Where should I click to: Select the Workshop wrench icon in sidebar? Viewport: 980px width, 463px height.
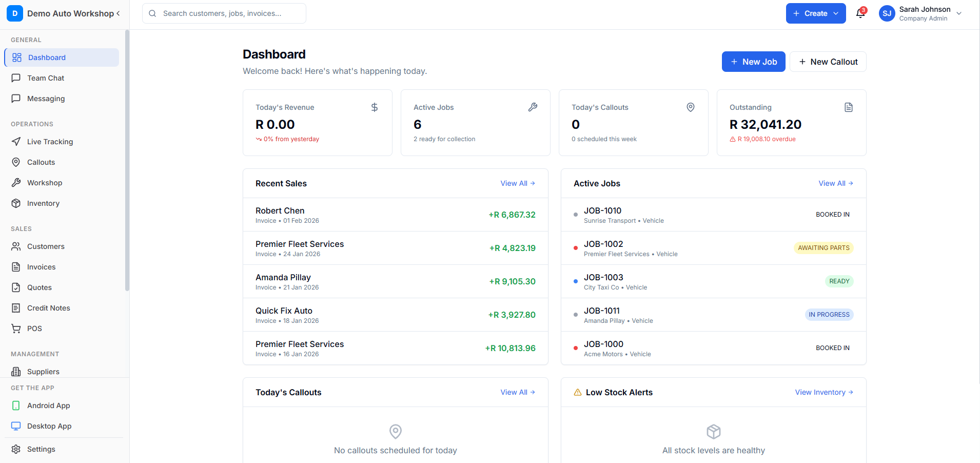[x=16, y=182]
